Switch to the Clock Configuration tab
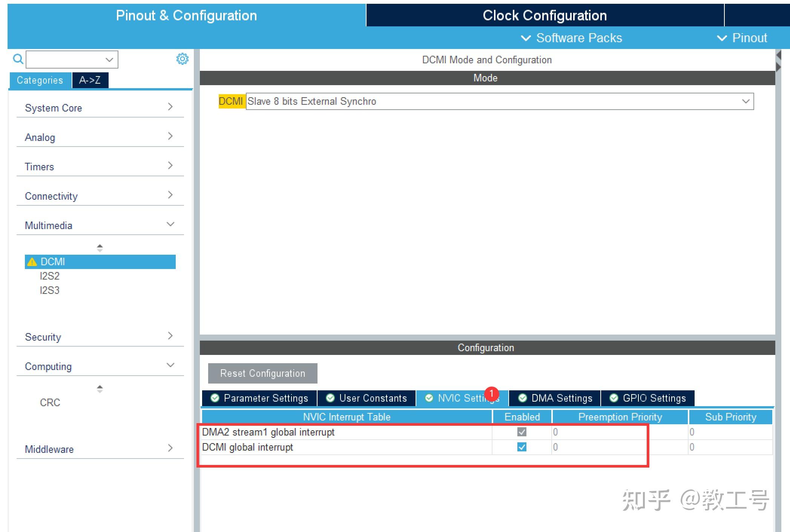The width and height of the screenshot is (790, 532). click(x=544, y=15)
